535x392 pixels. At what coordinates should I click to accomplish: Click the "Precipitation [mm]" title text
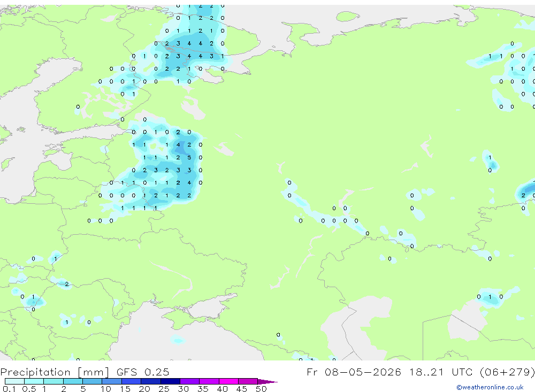pos(55,372)
